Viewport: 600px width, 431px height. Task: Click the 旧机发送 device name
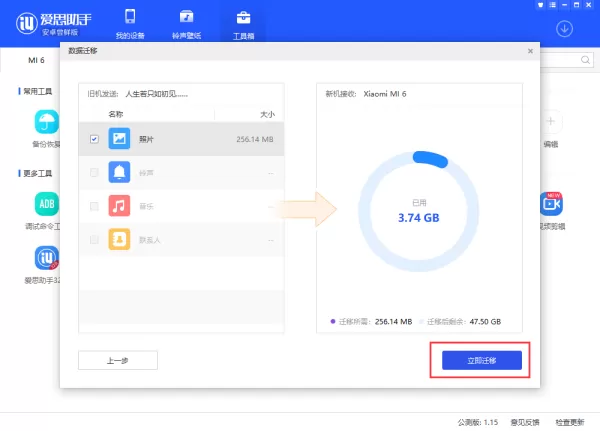click(157, 94)
